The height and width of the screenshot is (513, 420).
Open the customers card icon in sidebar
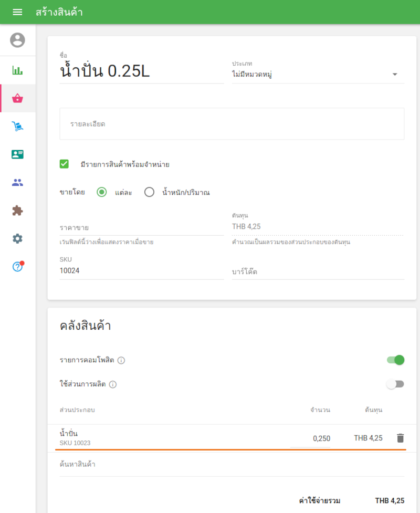(x=17, y=154)
